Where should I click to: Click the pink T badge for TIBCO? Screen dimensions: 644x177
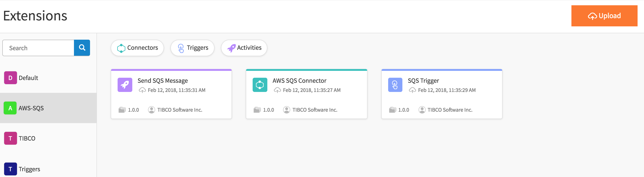point(10,138)
